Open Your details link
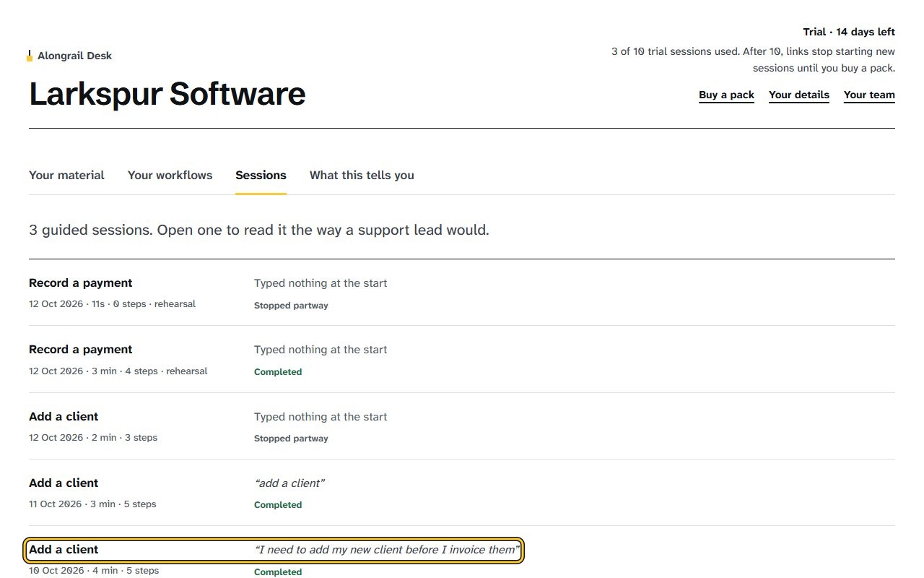 pyautogui.click(x=799, y=95)
